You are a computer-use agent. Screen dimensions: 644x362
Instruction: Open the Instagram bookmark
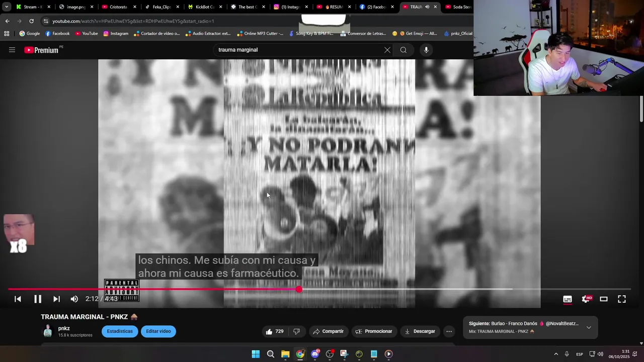pos(116,34)
